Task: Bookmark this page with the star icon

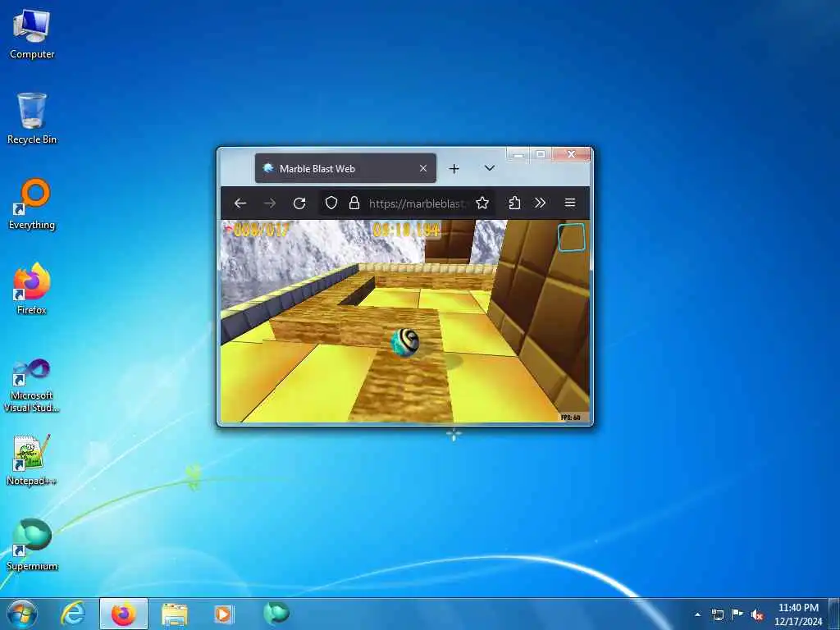Action: coord(482,203)
